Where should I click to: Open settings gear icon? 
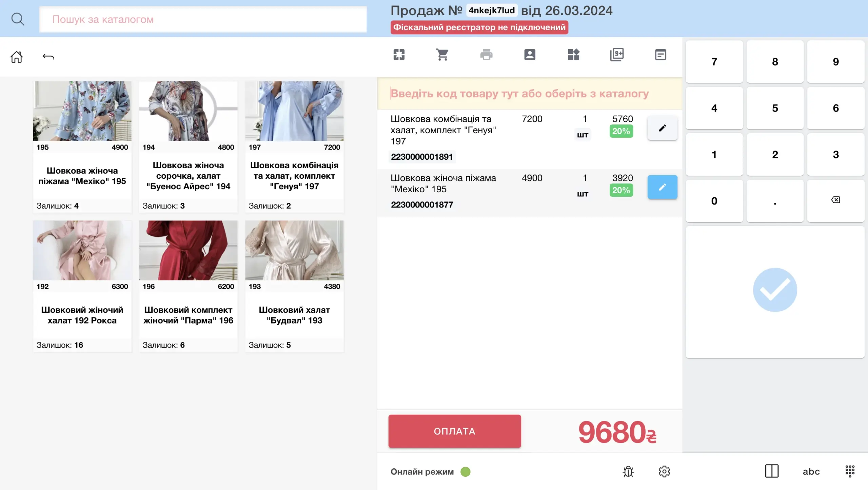(664, 471)
